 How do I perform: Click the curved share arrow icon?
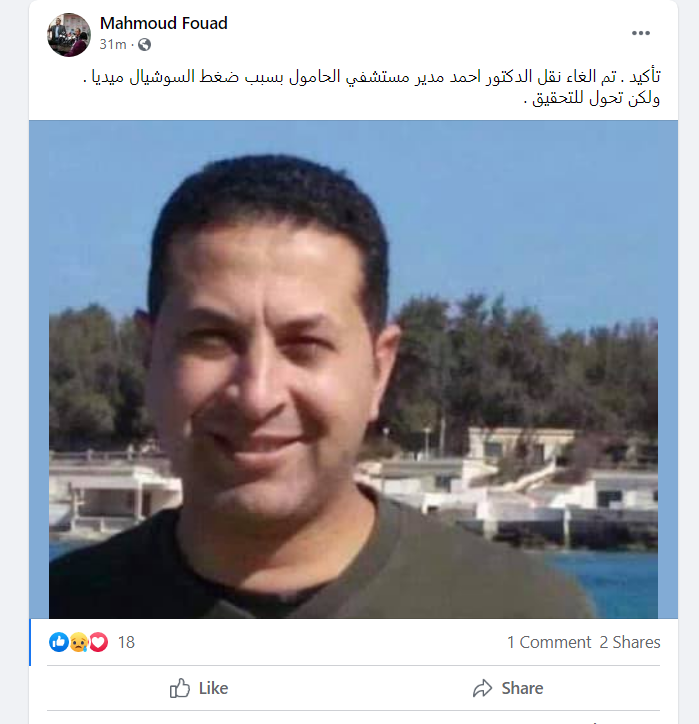point(482,688)
